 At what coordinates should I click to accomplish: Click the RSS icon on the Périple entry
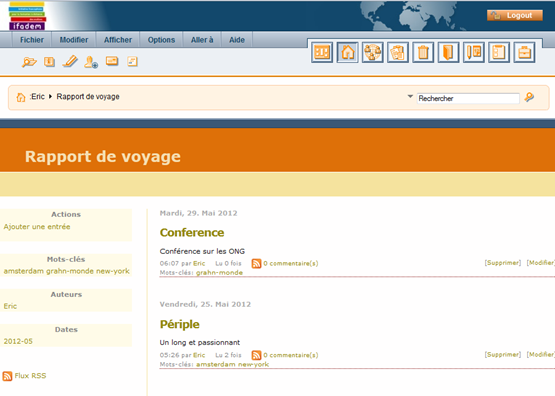[256, 355]
